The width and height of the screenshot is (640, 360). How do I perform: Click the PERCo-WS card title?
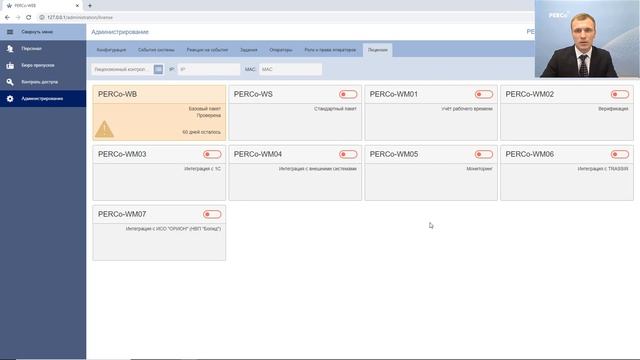(253, 94)
